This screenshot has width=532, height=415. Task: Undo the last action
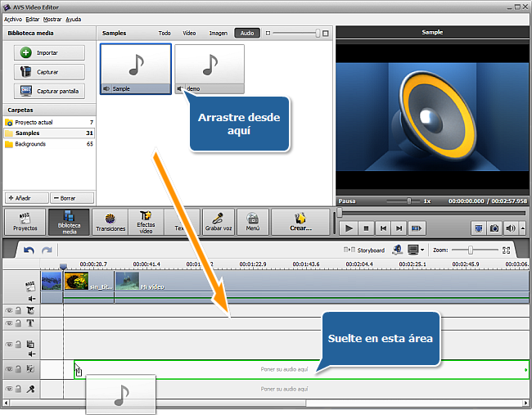pos(29,250)
